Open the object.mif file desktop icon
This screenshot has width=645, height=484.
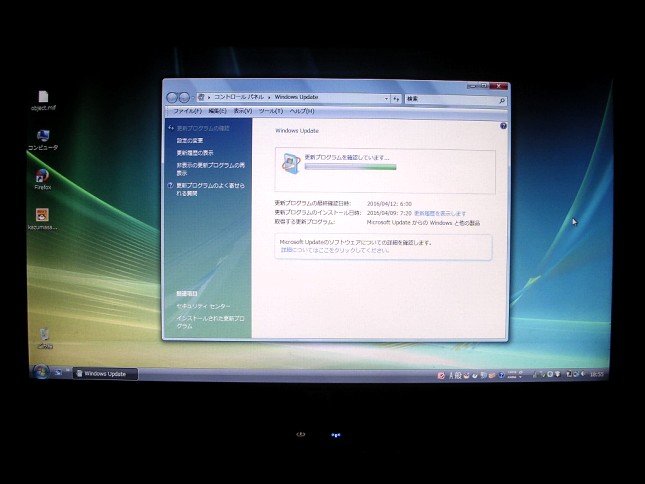coord(43,101)
